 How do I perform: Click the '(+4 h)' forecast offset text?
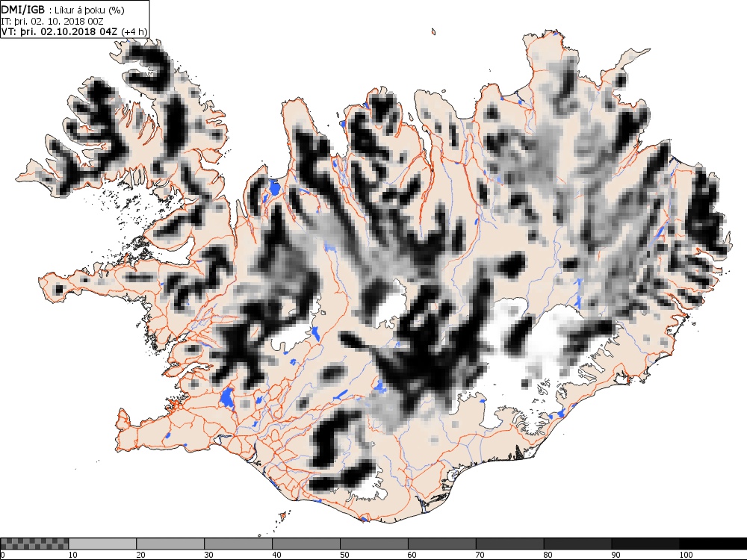(x=134, y=31)
